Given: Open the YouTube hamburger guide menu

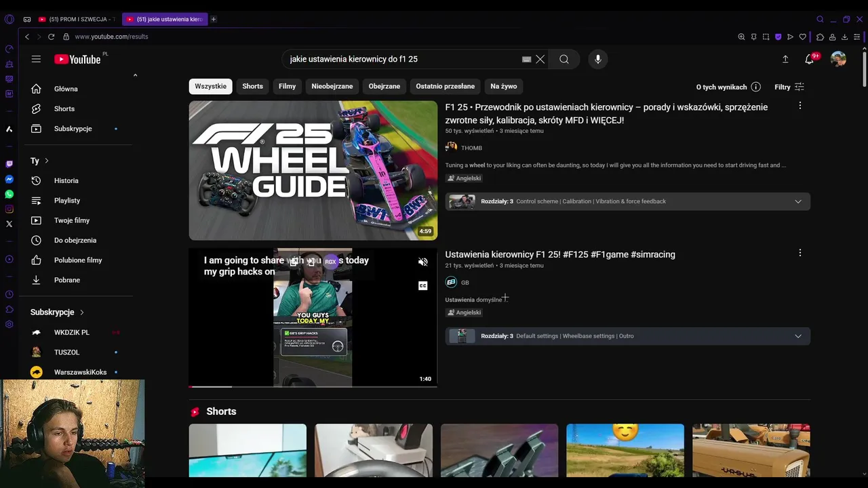Looking at the screenshot, I should [36, 59].
